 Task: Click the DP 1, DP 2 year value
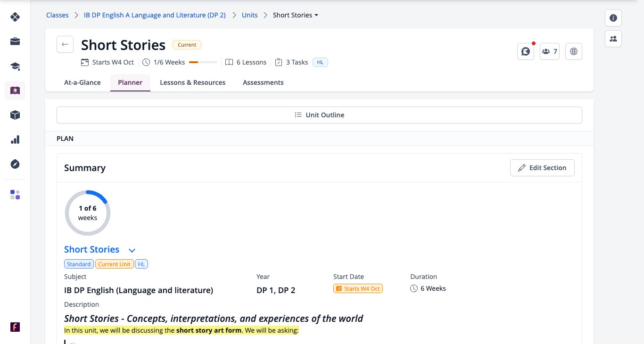tap(276, 290)
